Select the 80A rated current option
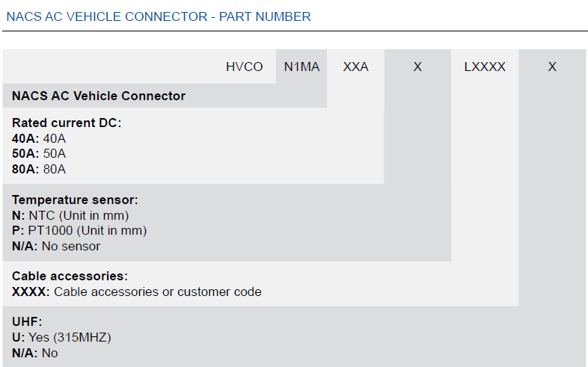This screenshot has height=367, width=588. coord(39,169)
